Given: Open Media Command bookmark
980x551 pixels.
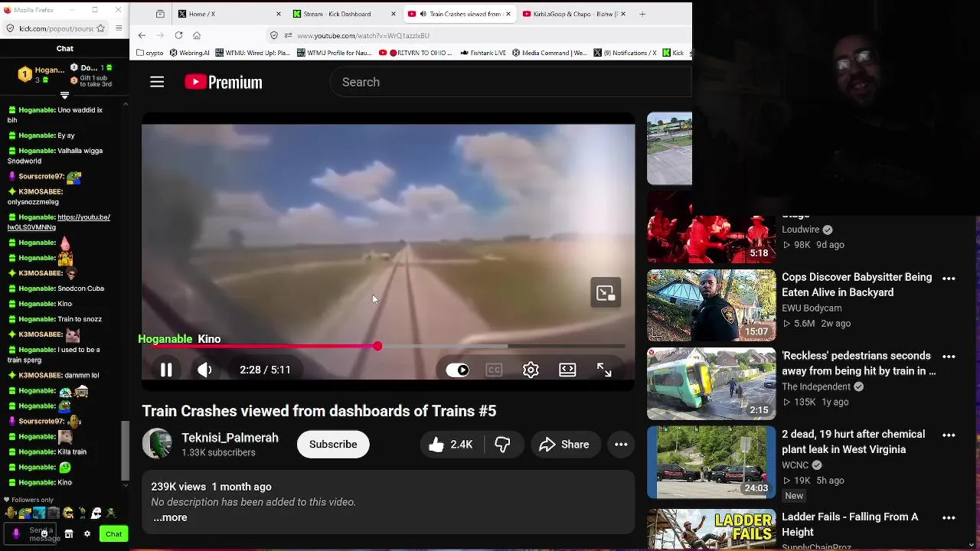Looking at the screenshot, I should coord(549,53).
